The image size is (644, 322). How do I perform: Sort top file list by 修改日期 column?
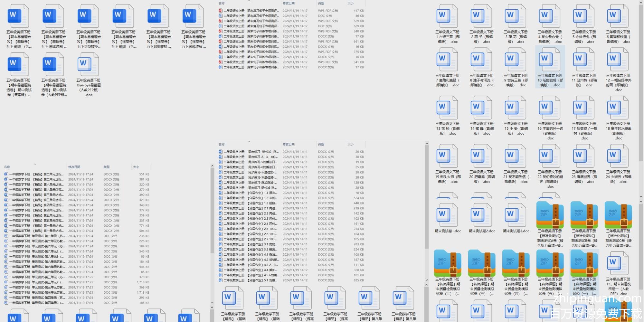tap(289, 4)
